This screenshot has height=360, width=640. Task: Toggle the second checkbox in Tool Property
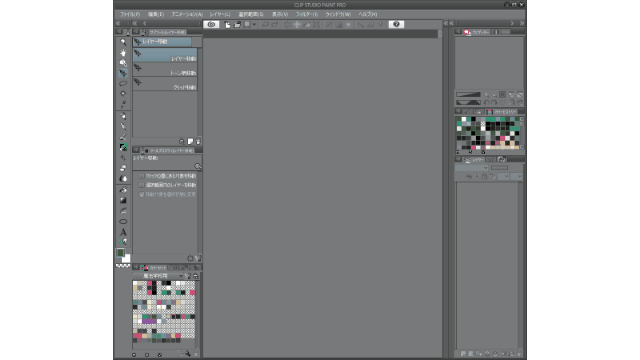point(141,185)
